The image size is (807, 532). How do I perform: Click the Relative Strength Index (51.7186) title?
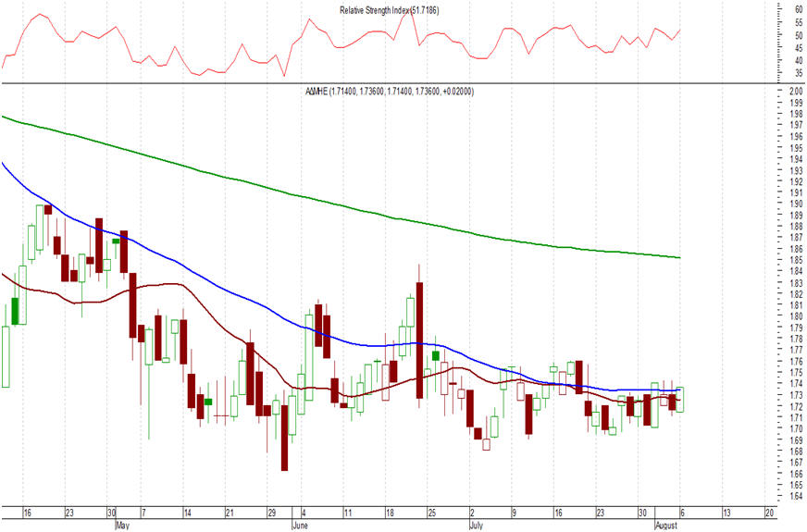[389, 10]
